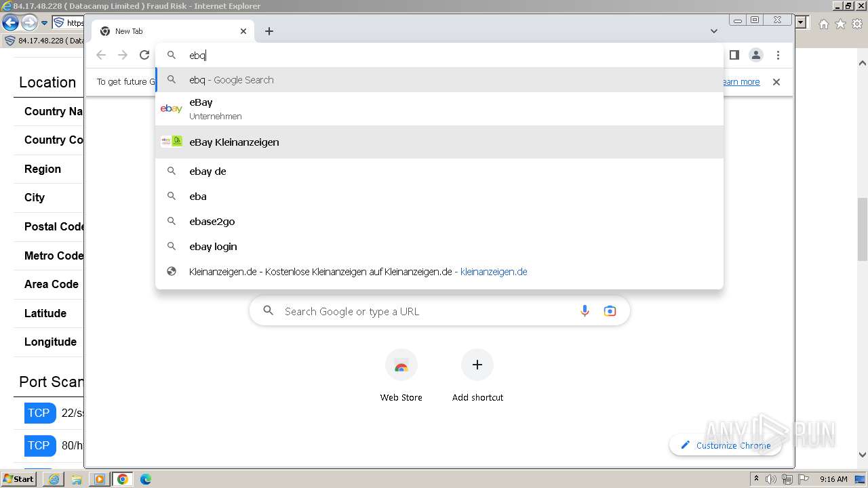868x488 pixels.
Task: Open Internet Explorer tools gear
Action: point(857,24)
